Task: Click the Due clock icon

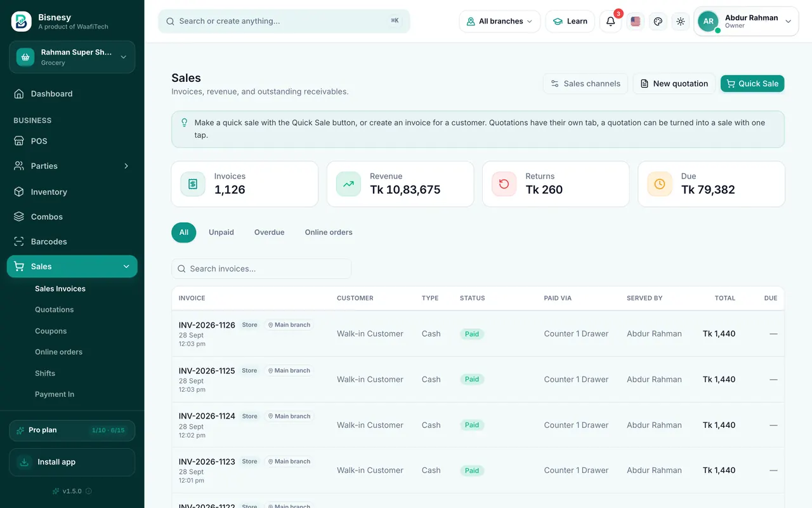Action: [660, 184]
